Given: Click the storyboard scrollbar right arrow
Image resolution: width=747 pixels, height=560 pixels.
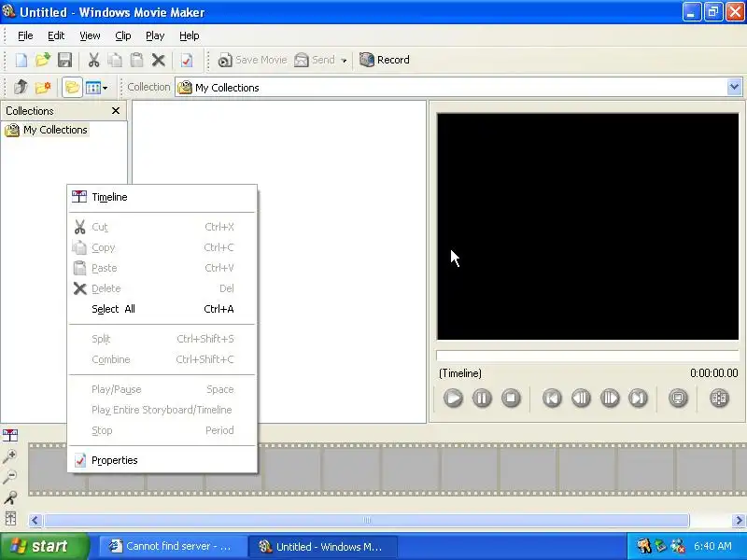Looking at the screenshot, I should point(739,520).
